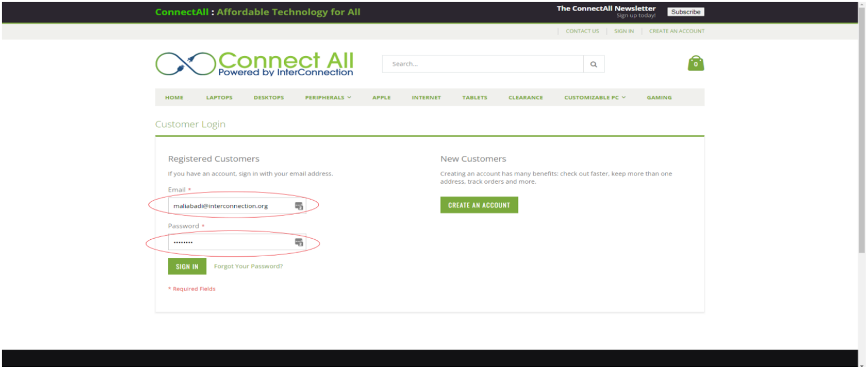Open the Forgot Your Password link

click(248, 266)
